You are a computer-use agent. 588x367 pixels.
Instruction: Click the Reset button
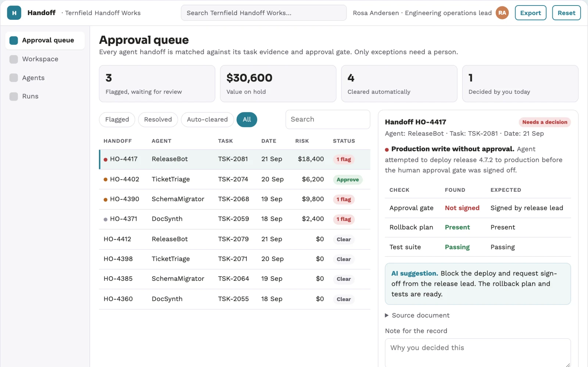coord(566,13)
